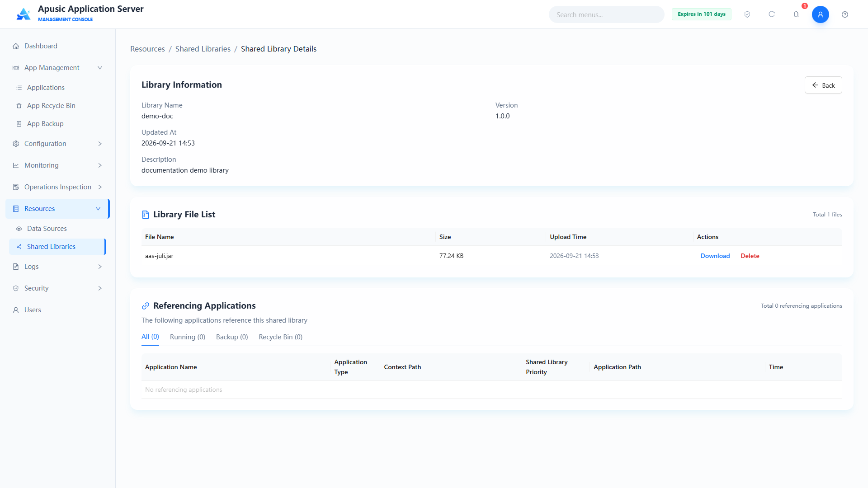This screenshot has width=868, height=488.
Task: Go to Resources breadcrumb
Action: [147, 49]
